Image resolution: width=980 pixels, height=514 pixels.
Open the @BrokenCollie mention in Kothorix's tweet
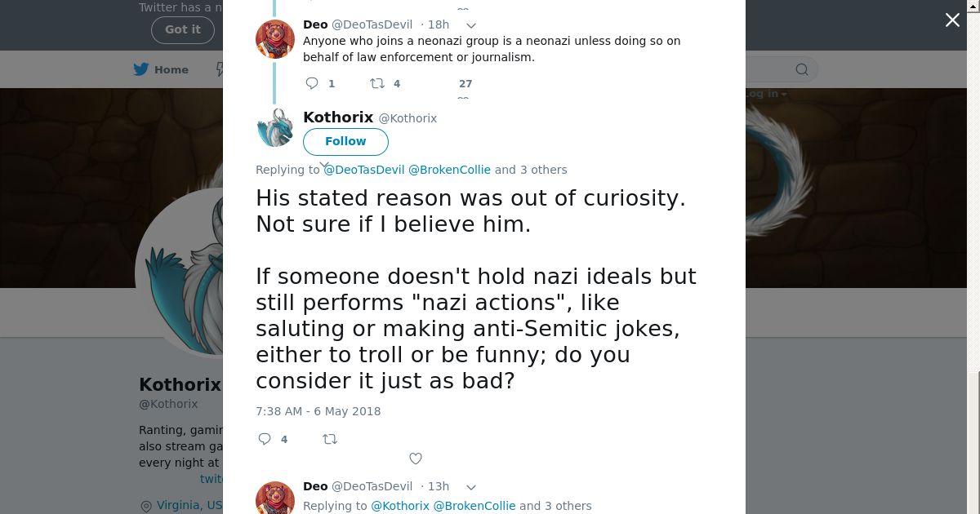click(449, 170)
